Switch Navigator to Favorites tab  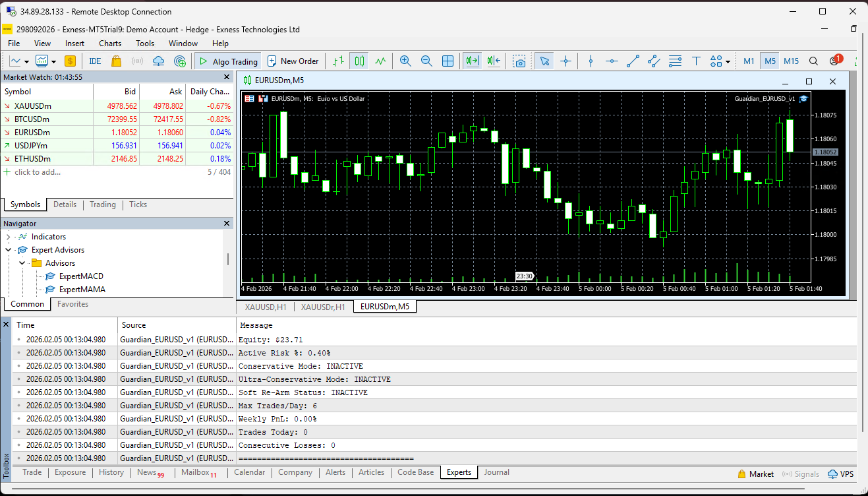coord(72,304)
